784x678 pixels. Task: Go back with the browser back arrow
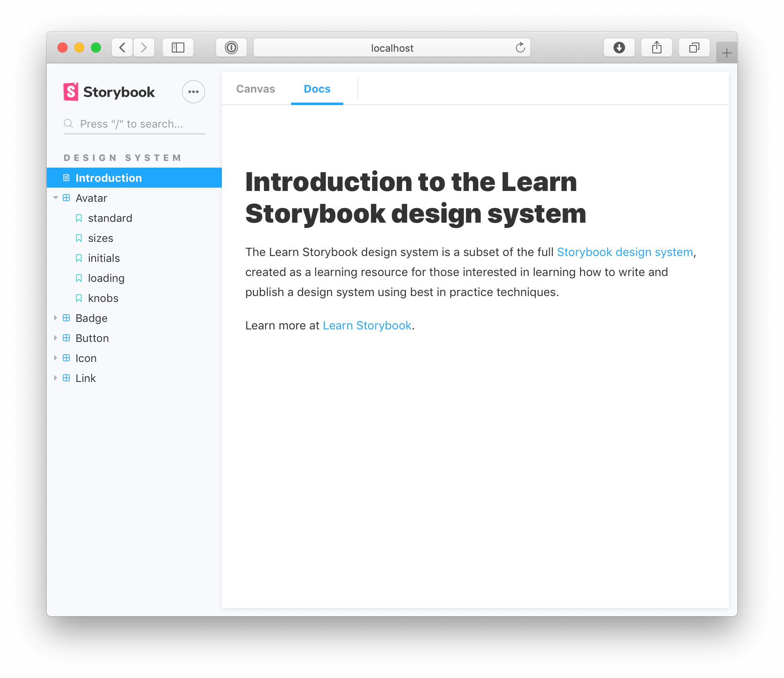[122, 48]
